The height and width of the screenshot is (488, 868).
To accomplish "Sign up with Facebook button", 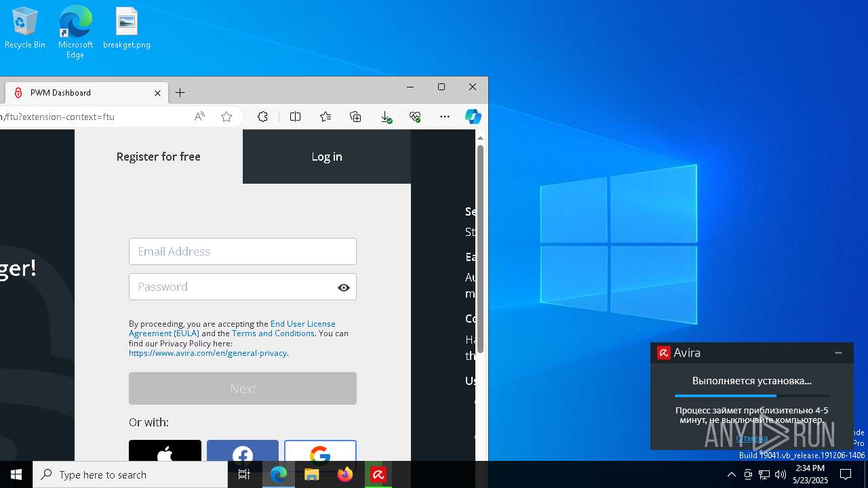I will tap(243, 451).
